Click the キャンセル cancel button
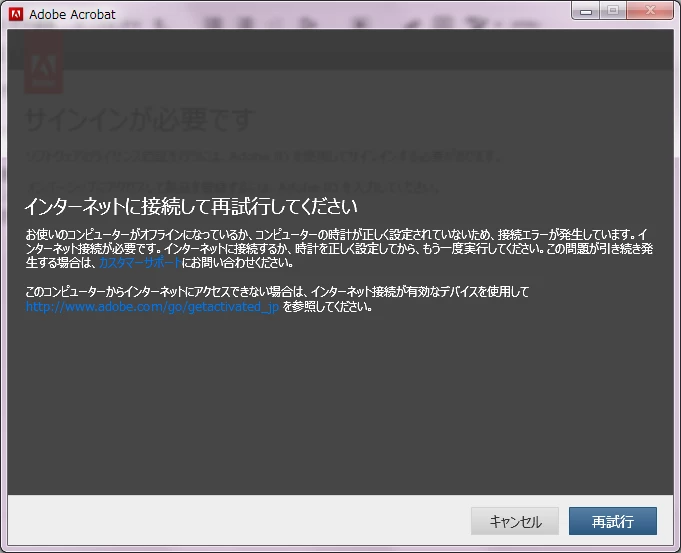 (x=515, y=521)
